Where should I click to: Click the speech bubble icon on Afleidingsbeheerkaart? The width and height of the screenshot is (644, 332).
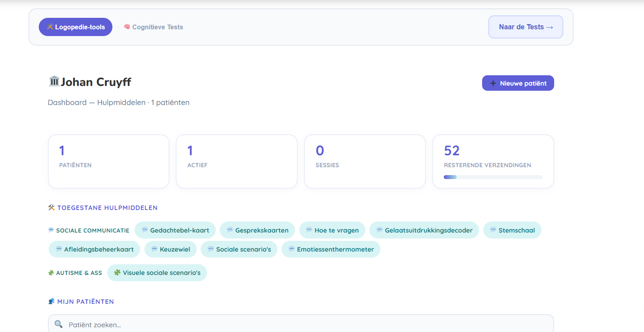59,249
